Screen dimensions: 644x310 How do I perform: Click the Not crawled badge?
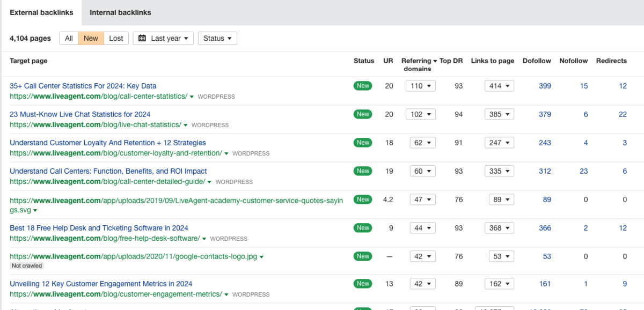pos(26,266)
